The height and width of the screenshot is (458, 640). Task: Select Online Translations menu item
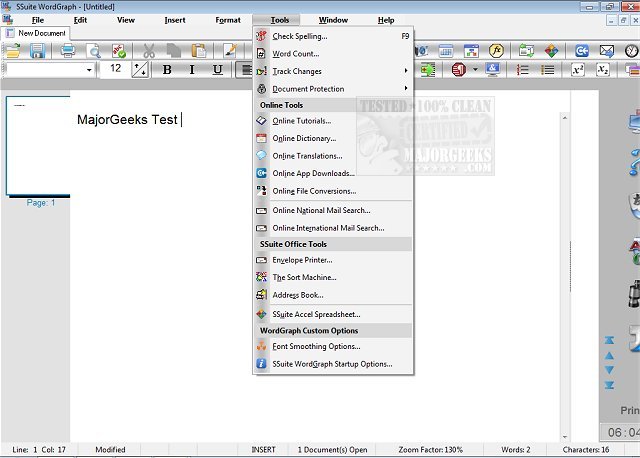coord(333,156)
